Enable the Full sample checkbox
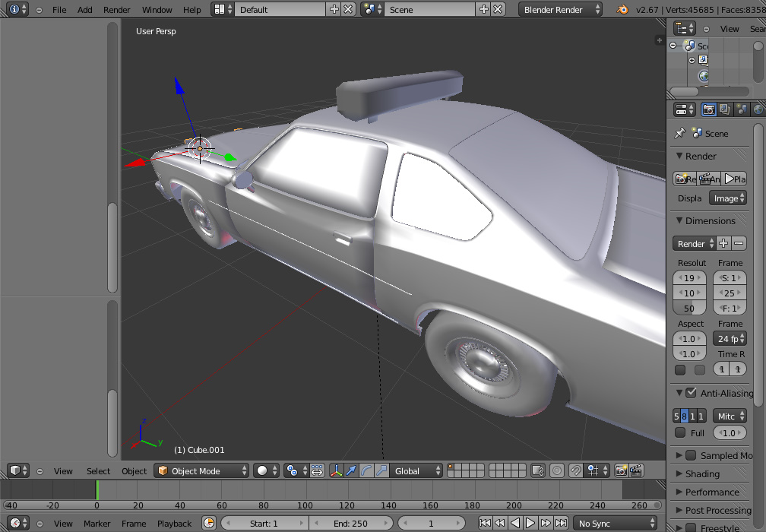Viewport: 766px width, 532px height. pos(680,433)
